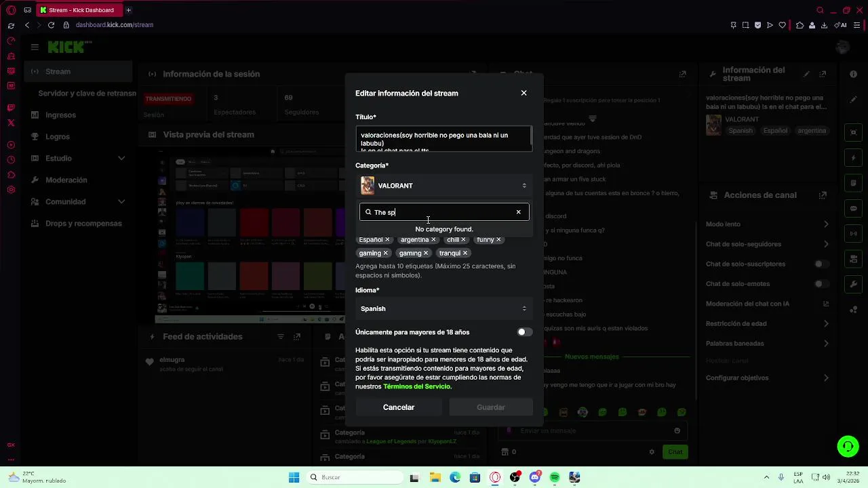The image size is (868, 488).
Task: Open the Logros sidebar item
Action: (79, 136)
